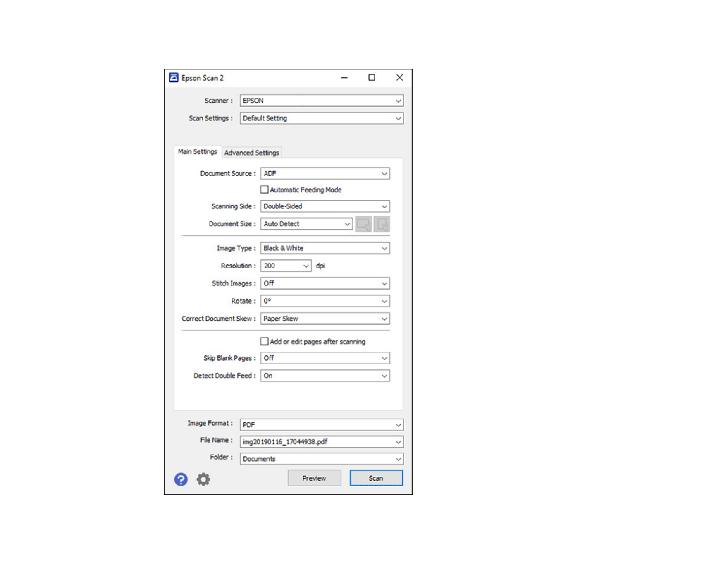The image size is (728, 563).
Task: Select the landscape orientation icon beside Document Size
Action: point(363,224)
